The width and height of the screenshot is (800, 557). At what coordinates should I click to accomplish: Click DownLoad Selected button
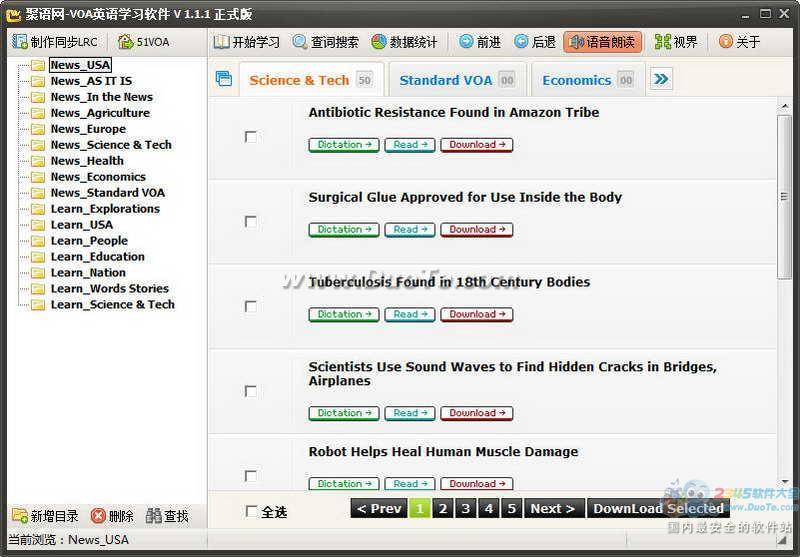pos(658,509)
